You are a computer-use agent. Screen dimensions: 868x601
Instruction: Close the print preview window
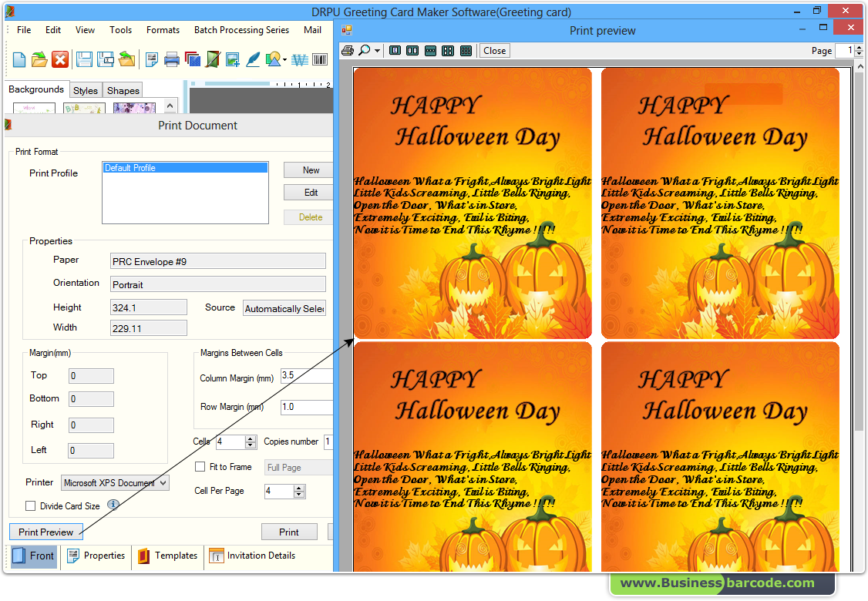point(494,50)
